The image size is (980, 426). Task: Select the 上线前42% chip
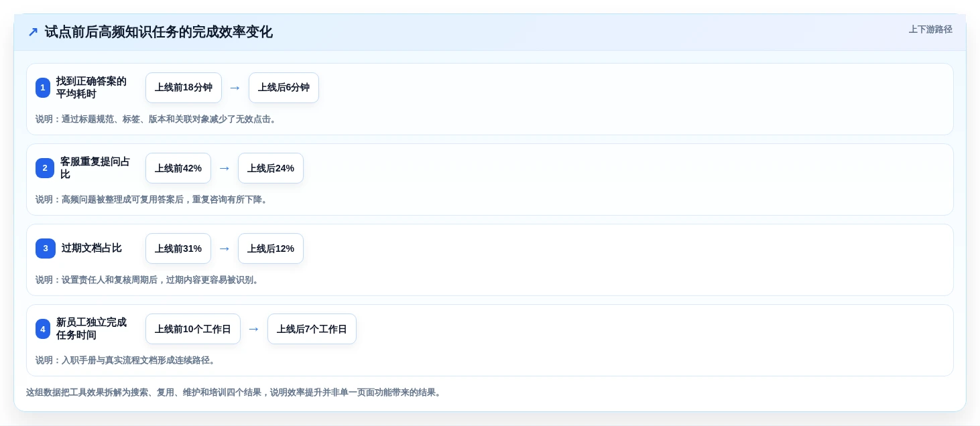[178, 168]
